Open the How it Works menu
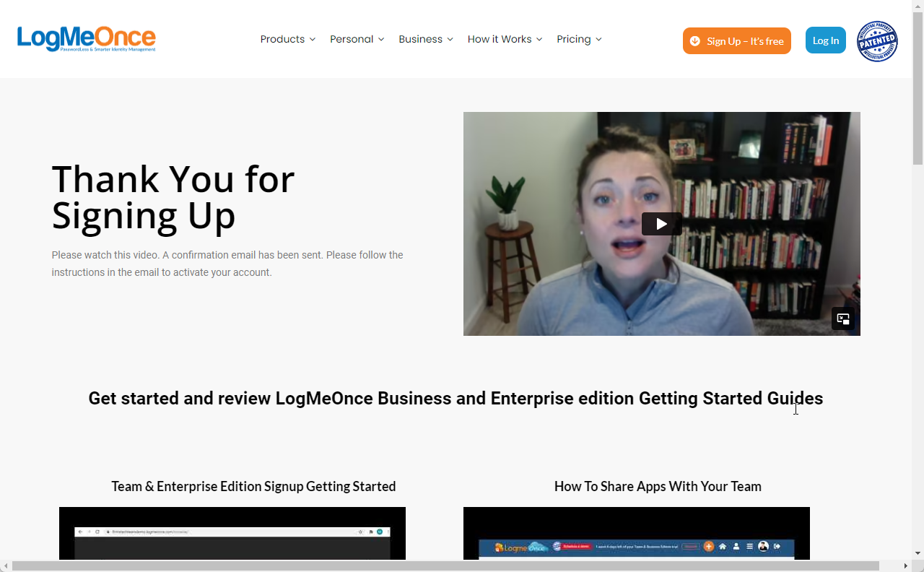 pos(505,39)
